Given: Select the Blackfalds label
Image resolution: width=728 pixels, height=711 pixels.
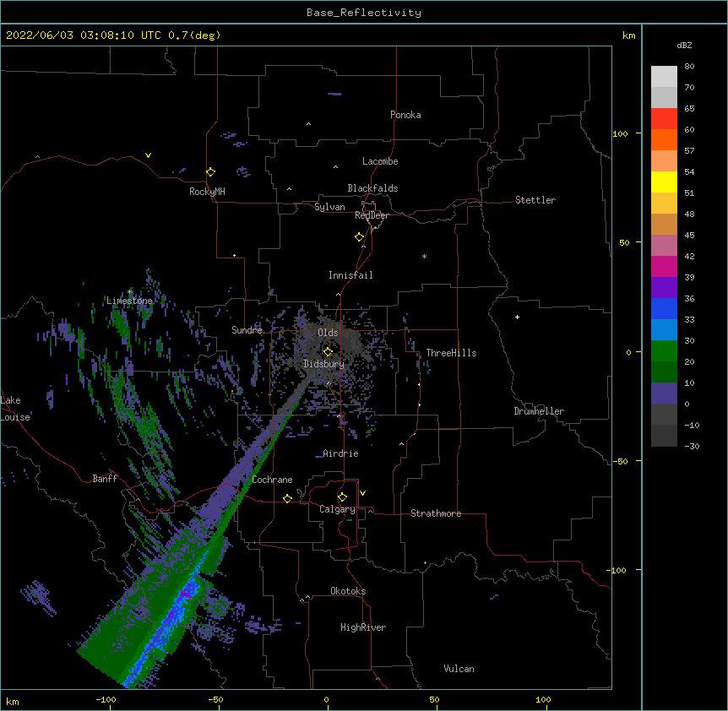Looking at the screenshot, I should (372, 188).
